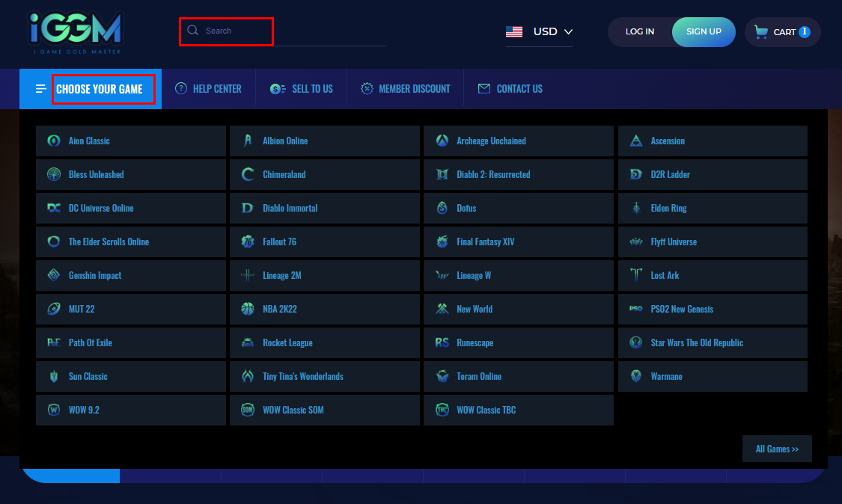
Task: Open PSO2 New Genesis
Action: pos(713,309)
